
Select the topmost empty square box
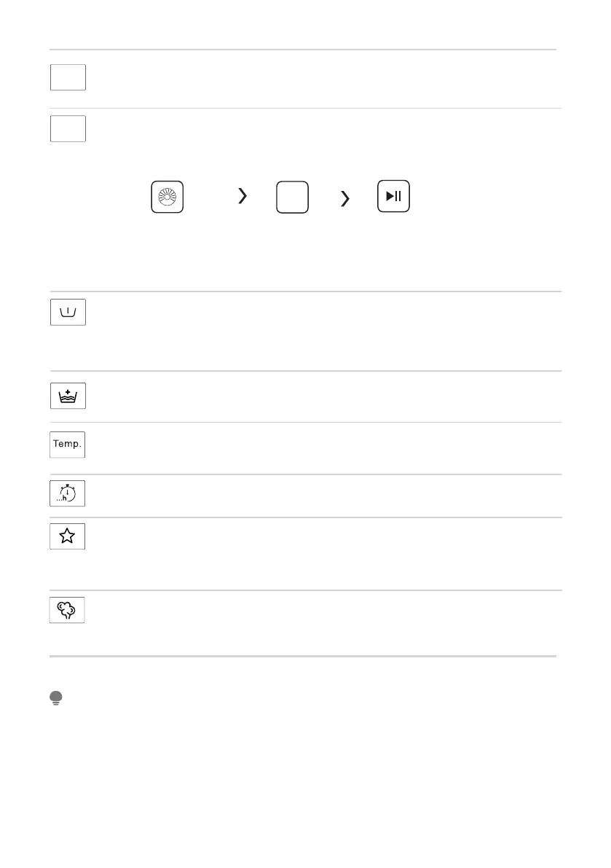(68, 77)
